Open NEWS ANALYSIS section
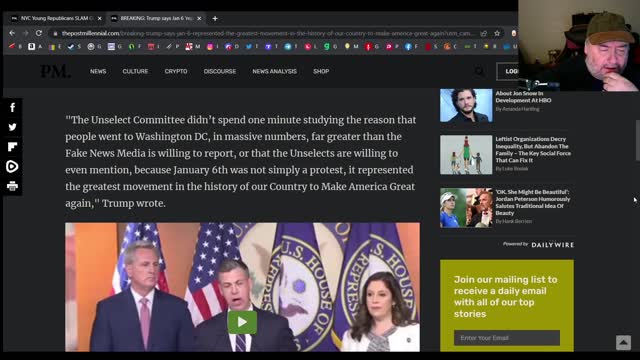The height and width of the screenshot is (360, 640). click(274, 71)
